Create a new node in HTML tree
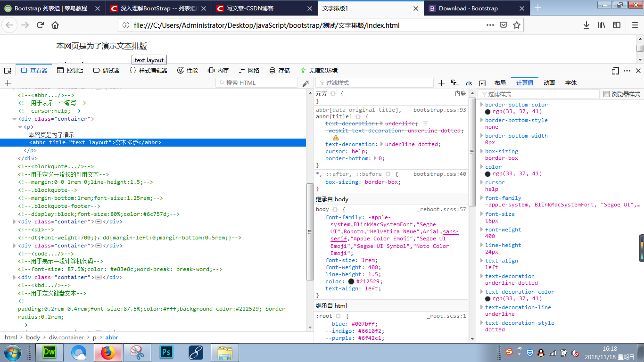This screenshot has height=362, width=644. pos(8,83)
